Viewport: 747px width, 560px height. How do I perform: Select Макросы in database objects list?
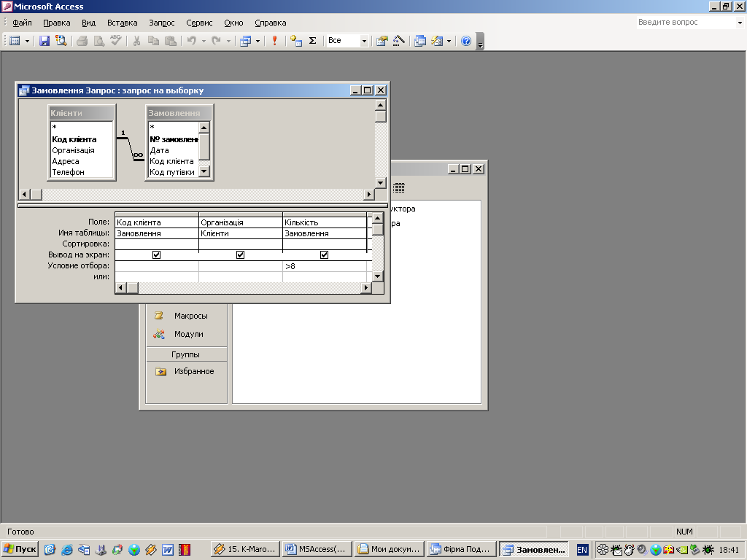pyautogui.click(x=190, y=316)
